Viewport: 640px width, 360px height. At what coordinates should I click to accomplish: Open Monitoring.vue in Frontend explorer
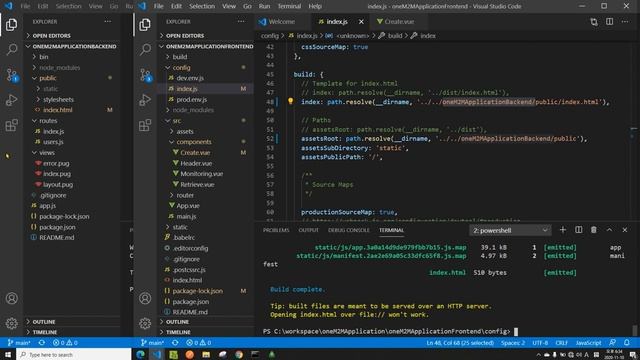pos(202,173)
